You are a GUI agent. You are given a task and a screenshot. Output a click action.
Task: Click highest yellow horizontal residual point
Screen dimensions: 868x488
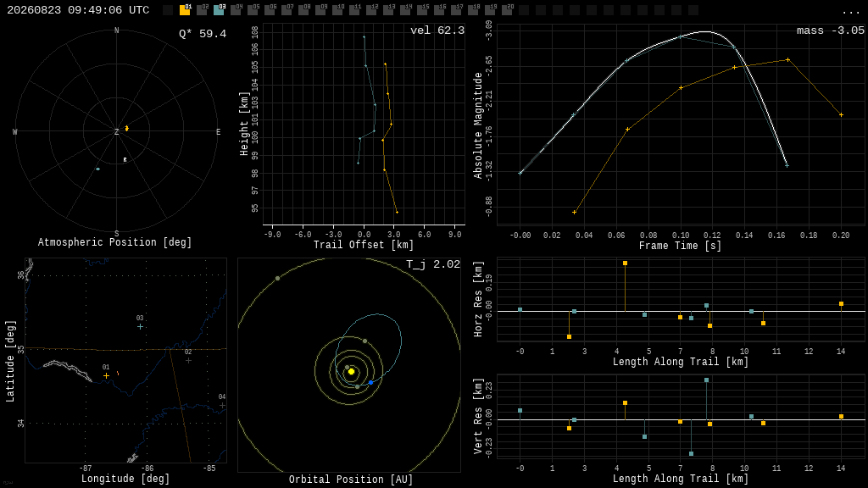625,263
